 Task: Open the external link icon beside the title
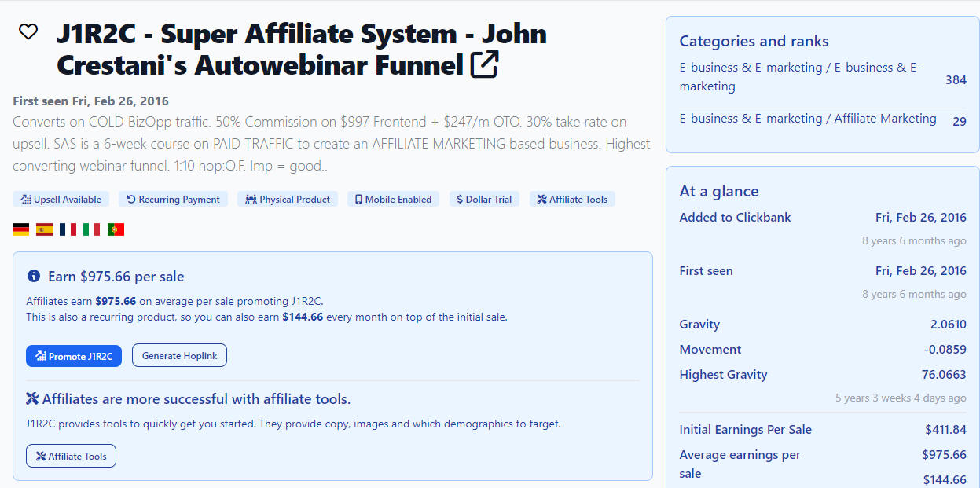tap(484, 64)
